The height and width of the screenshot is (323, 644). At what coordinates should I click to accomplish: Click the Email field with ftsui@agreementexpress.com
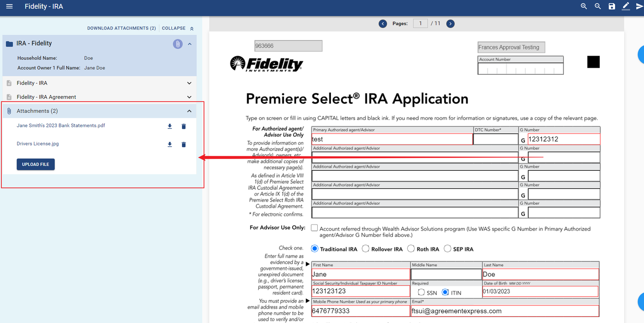[505, 311]
